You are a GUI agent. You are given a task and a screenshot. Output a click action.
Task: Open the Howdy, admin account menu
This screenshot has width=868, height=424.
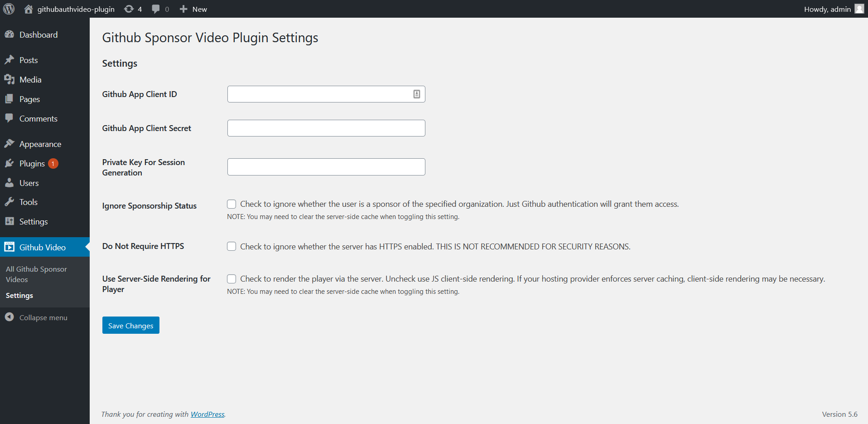point(827,9)
